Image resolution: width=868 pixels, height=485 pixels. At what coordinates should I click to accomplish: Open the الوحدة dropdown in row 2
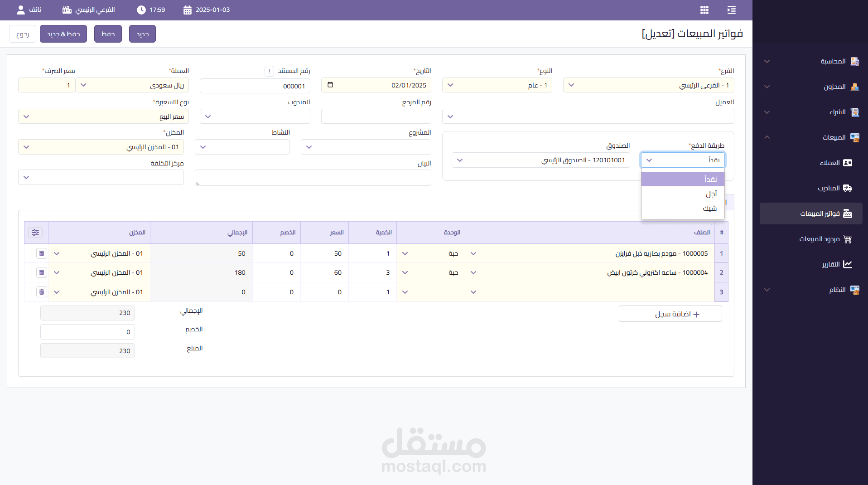tap(430, 272)
